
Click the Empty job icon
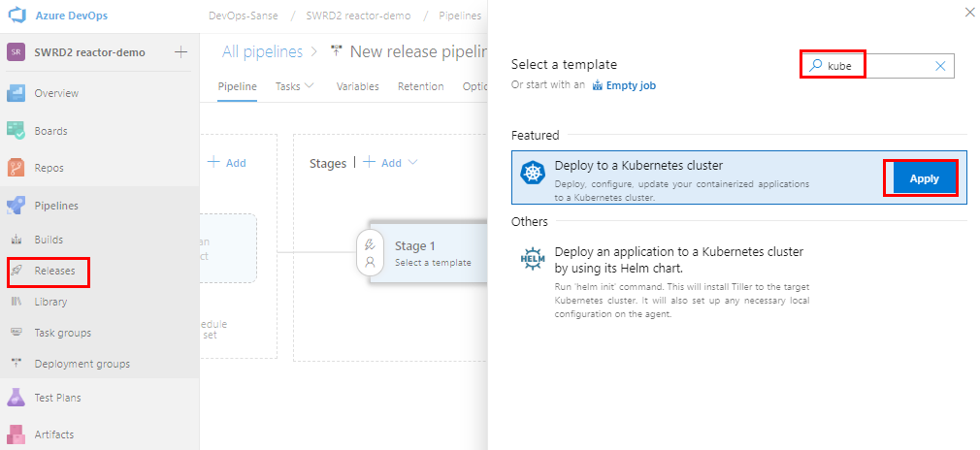(598, 85)
